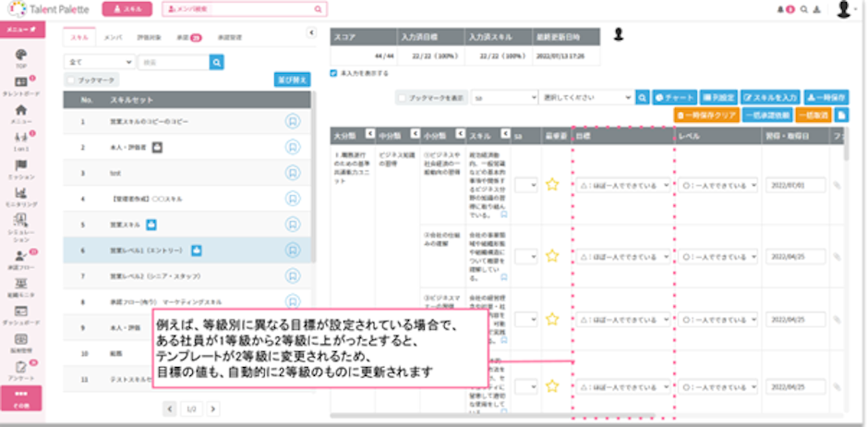Enable the ブックマークを表示 checkbox
The height and width of the screenshot is (427, 868).
tap(401, 96)
